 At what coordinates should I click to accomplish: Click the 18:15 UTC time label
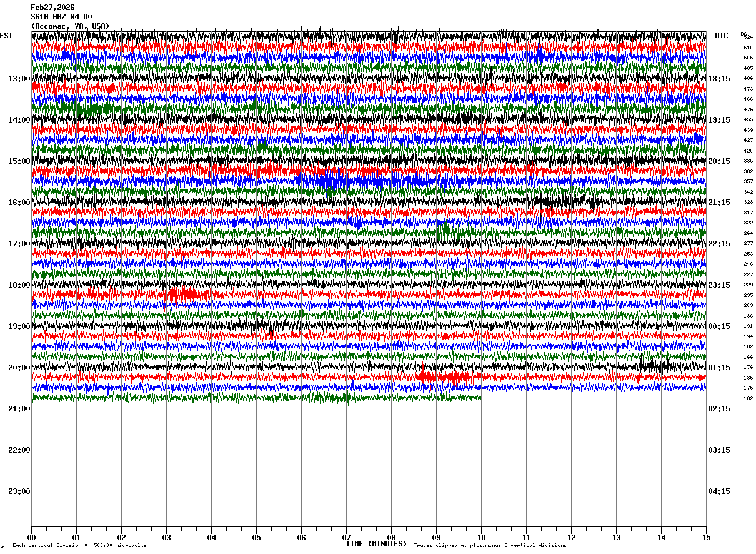719,79
